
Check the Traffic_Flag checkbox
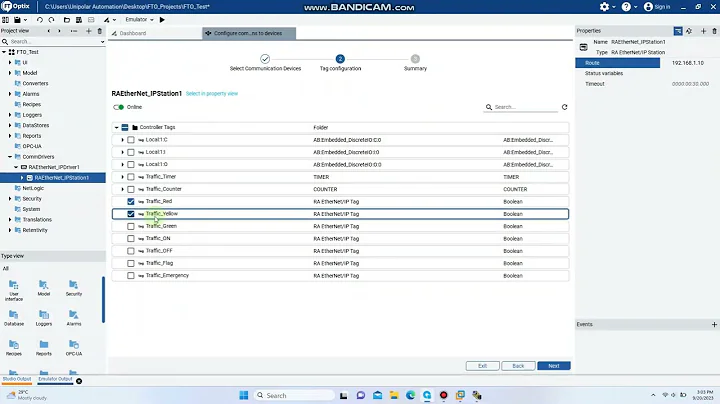pyautogui.click(x=131, y=264)
